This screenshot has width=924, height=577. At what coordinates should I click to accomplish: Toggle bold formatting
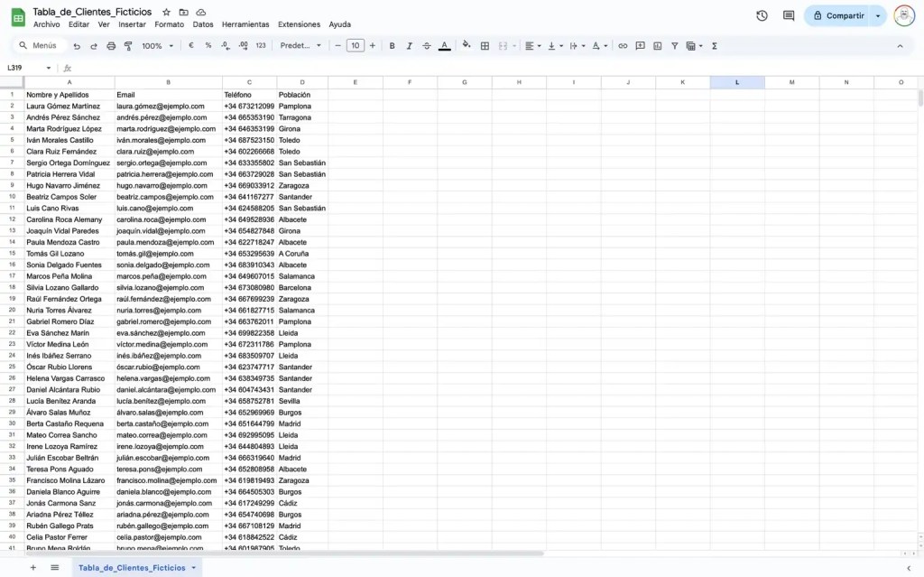tap(392, 44)
